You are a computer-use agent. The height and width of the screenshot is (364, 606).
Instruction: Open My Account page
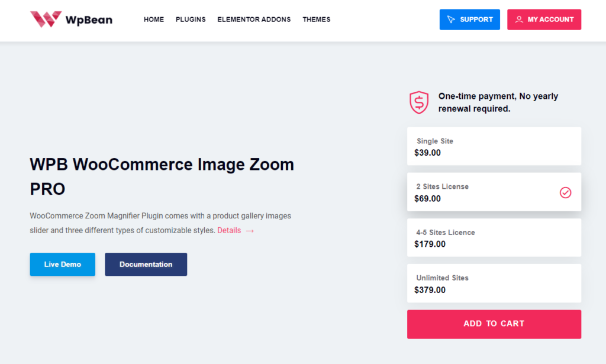(x=544, y=20)
